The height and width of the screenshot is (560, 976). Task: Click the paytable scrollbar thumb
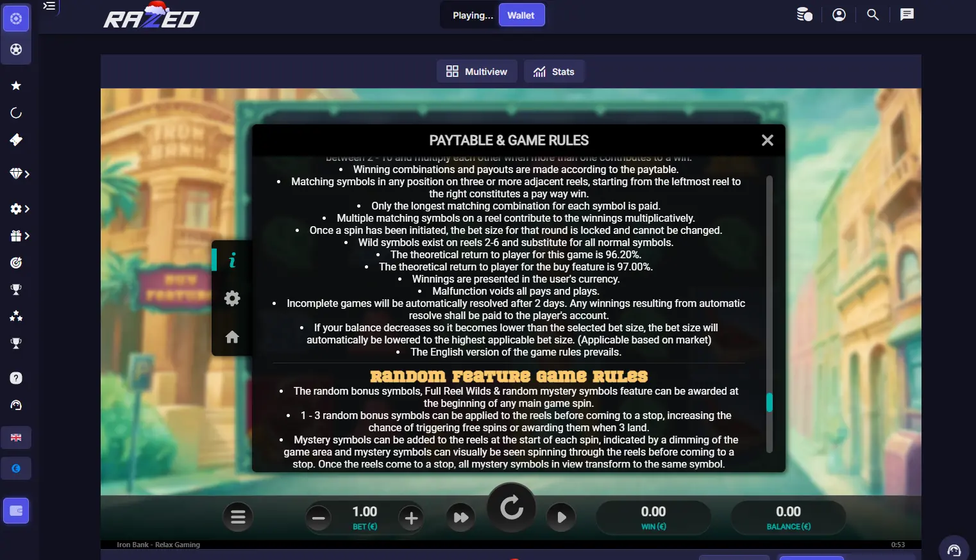770,402
